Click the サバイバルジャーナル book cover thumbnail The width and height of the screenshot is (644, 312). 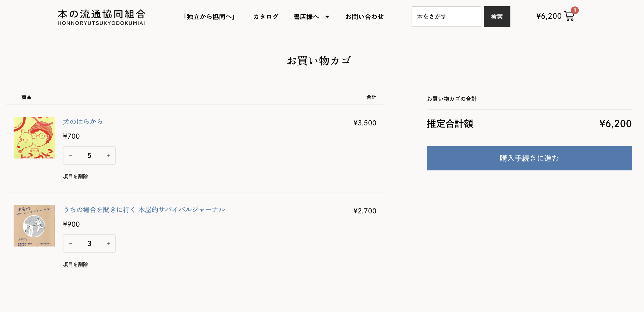34,226
